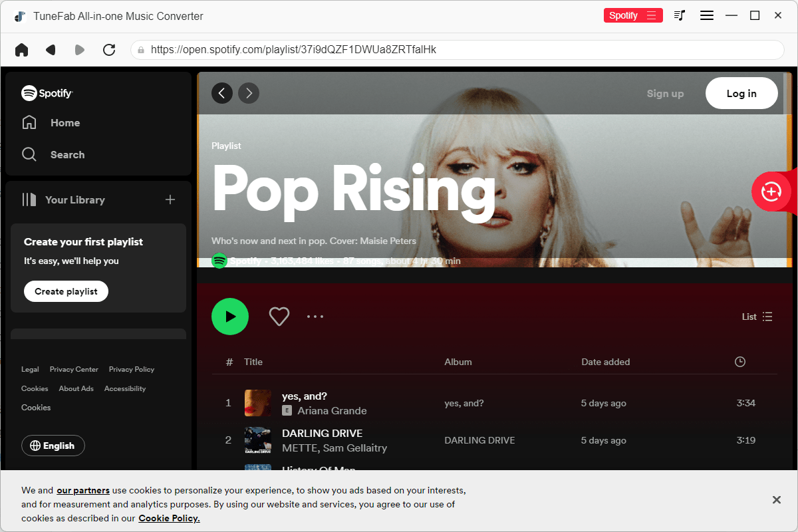This screenshot has width=798, height=532.
Task: Reload the page with the refresh icon
Action: coord(109,49)
